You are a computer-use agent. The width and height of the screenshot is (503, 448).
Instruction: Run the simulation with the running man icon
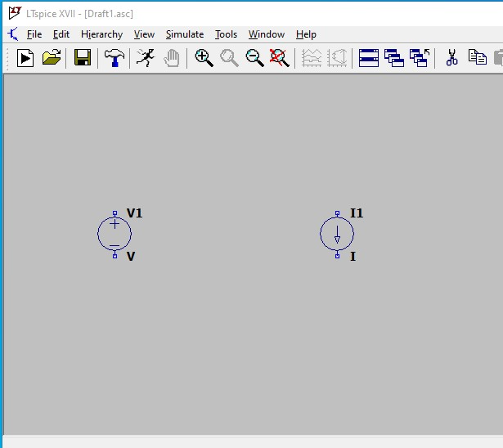(146, 58)
